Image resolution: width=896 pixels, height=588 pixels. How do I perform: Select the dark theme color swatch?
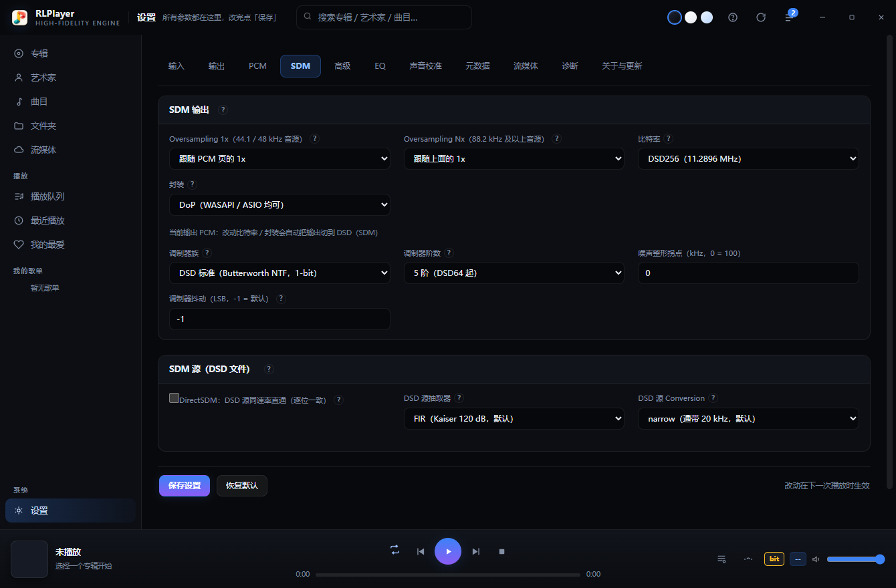[675, 17]
